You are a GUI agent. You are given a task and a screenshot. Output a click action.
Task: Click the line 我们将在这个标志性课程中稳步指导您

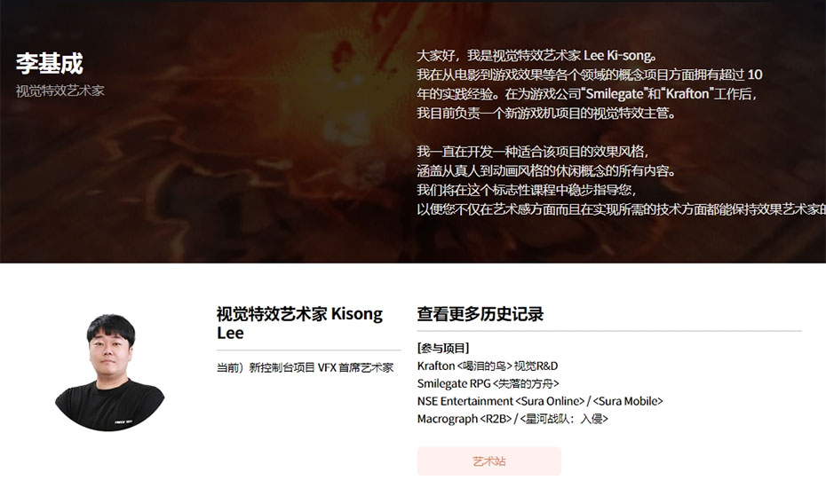pos(527,190)
